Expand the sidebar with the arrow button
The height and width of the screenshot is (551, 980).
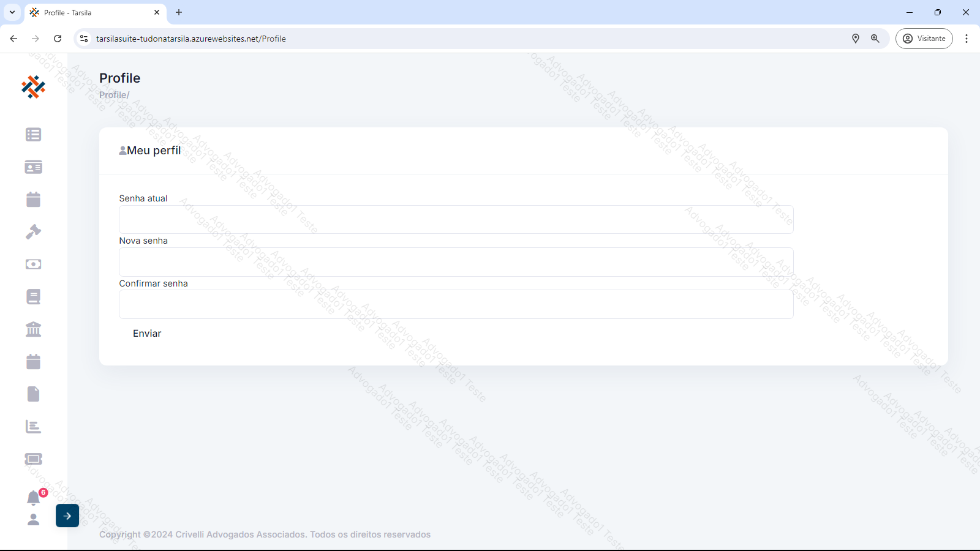67,516
